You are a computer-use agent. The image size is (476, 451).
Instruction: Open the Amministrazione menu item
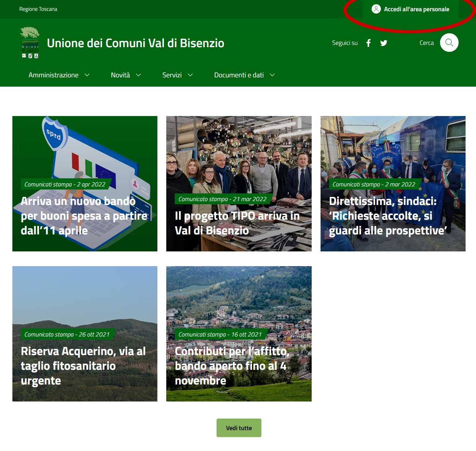(53, 75)
